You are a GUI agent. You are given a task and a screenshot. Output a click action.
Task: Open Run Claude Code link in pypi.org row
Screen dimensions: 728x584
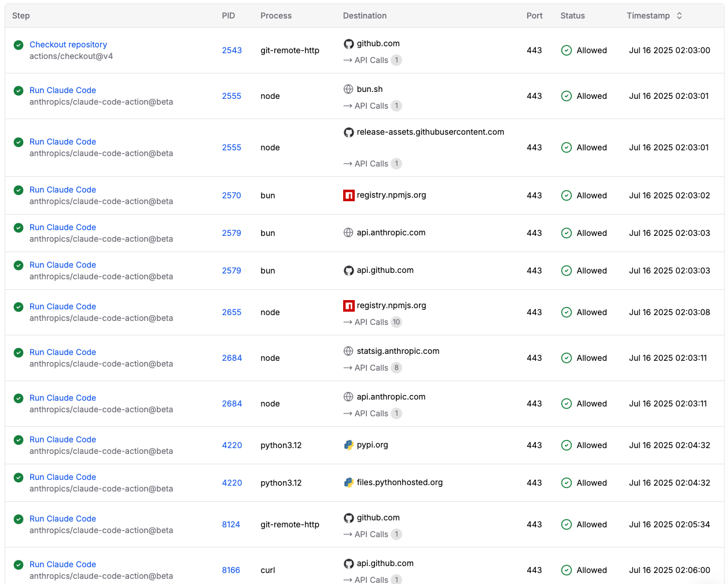62,439
